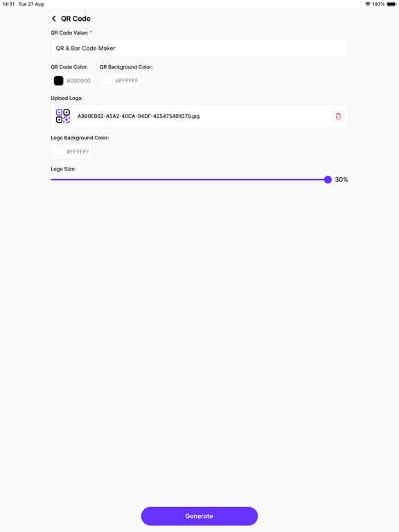Screen dimensions: 399x532
Task: Click the QR Code Value input field
Action: (199, 48)
